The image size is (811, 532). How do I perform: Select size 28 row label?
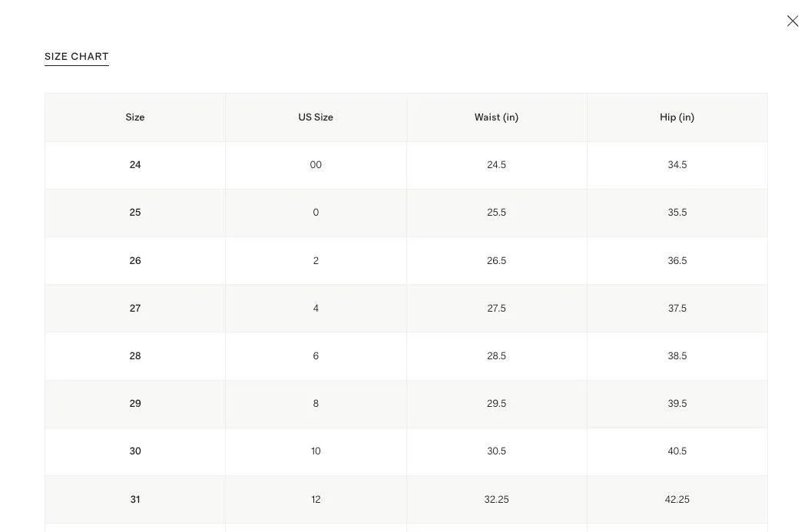coord(135,355)
